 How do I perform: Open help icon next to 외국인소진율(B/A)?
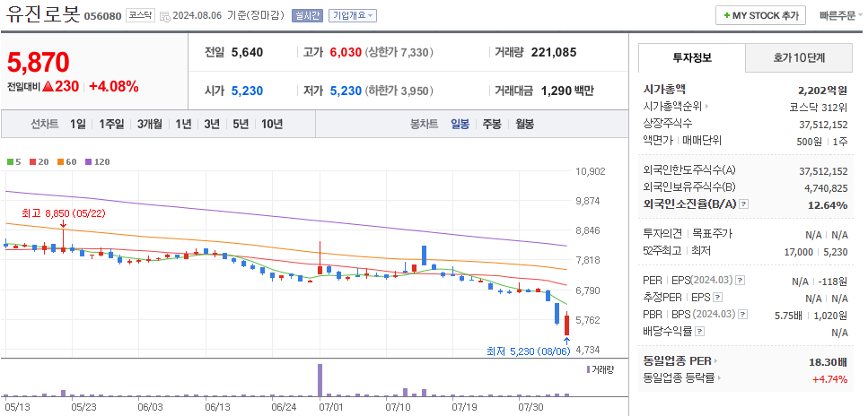[744, 204]
